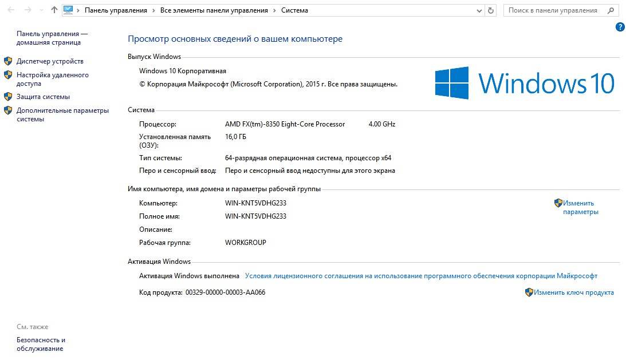The width and height of the screenshot is (626, 364).
Task: Click the computer name value next to 'Компьютер:'
Action: [x=255, y=203]
